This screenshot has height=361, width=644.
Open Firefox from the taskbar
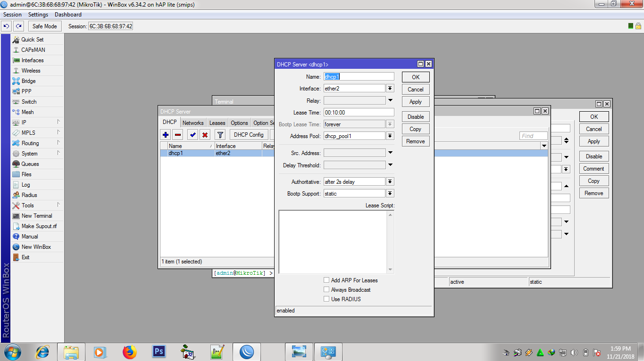(x=129, y=352)
